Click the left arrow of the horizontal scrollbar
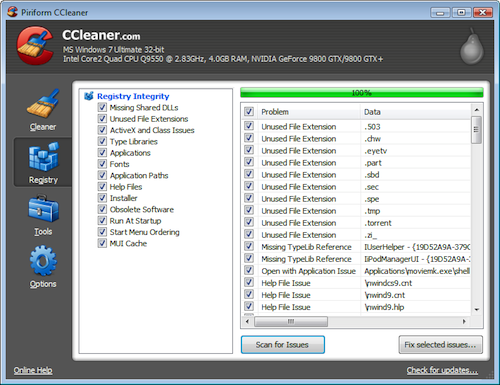Viewport: 500px width, 385px height. click(247, 322)
